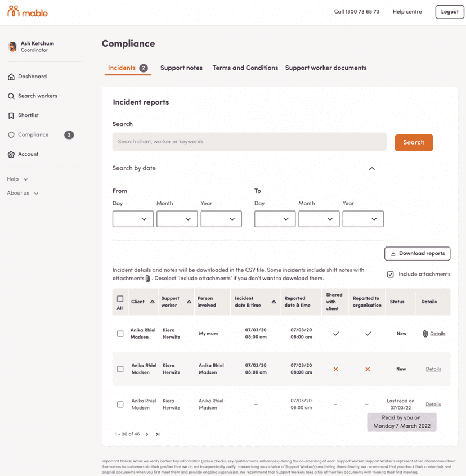
Task: Click the Mable logo
Action: [x=28, y=12]
